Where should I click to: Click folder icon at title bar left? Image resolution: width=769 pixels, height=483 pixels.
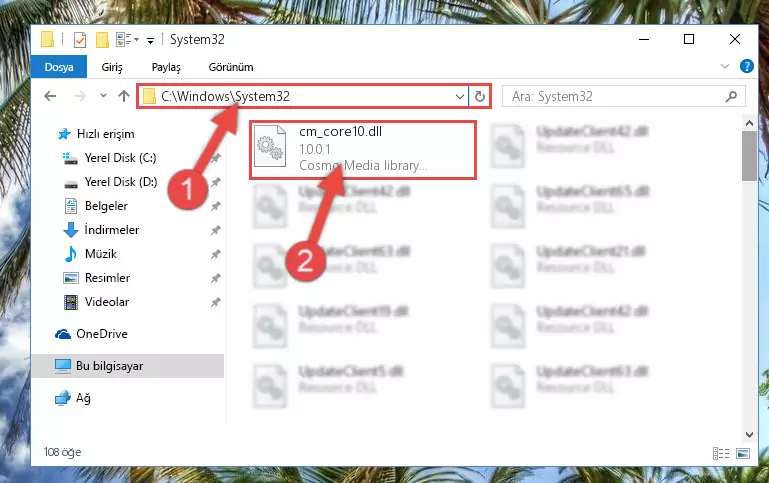tap(48, 40)
